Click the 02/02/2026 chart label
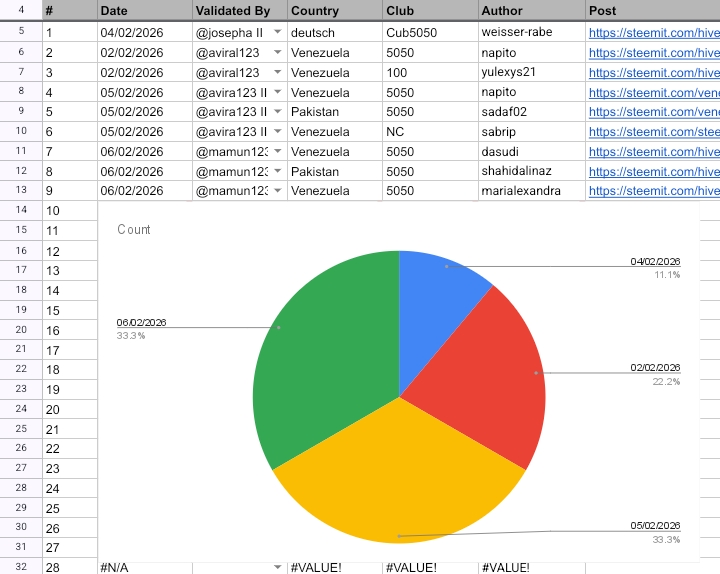Image resolution: width=720 pixels, height=574 pixels. pyautogui.click(x=655, y=367)
